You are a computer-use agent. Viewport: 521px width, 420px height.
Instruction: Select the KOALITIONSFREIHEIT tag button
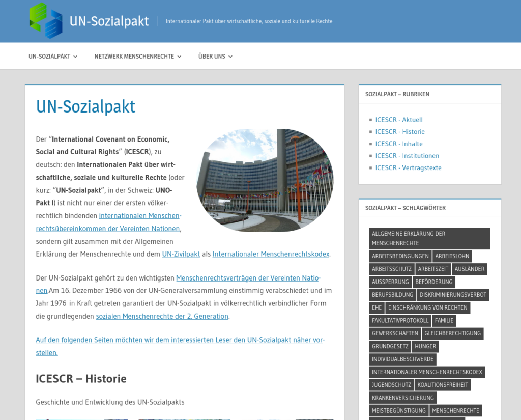442,385
